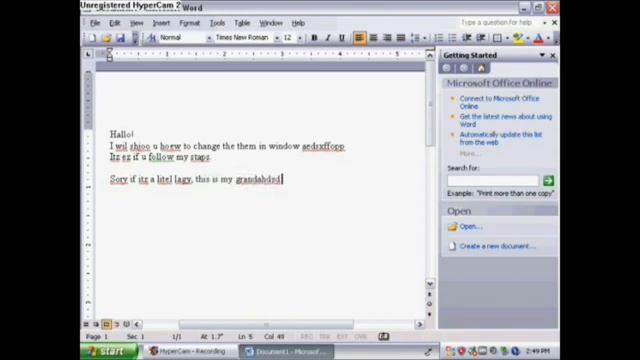Click the New Blank Document icon

point(92,38)
